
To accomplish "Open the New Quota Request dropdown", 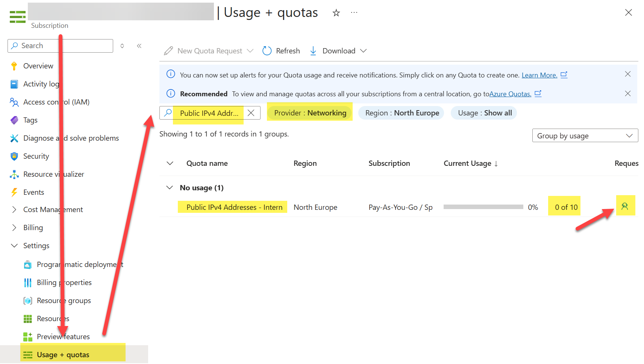I will coord(209,51).
